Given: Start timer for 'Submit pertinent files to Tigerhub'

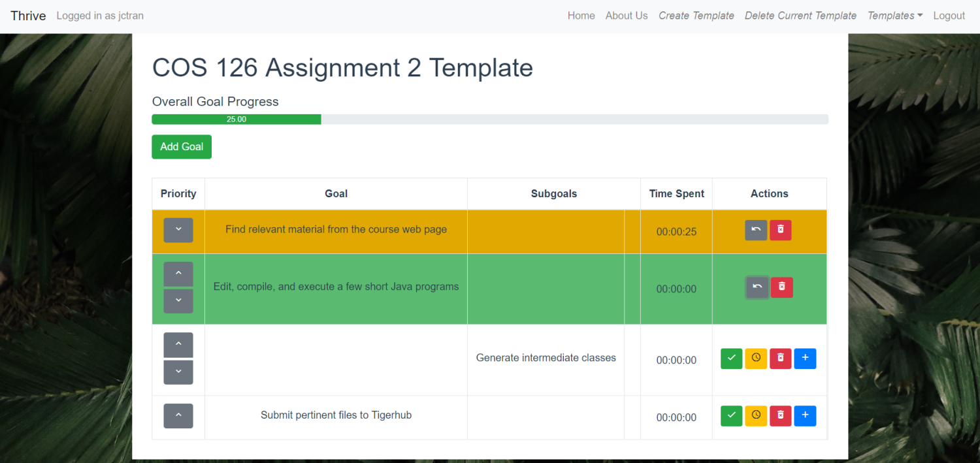Looking at the screenshot, I should (x=756, y=416).
